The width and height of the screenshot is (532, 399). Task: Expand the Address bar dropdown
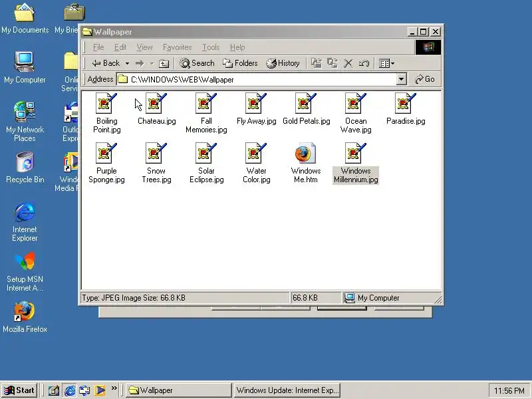pyautogui.click(x=401, y=79)
